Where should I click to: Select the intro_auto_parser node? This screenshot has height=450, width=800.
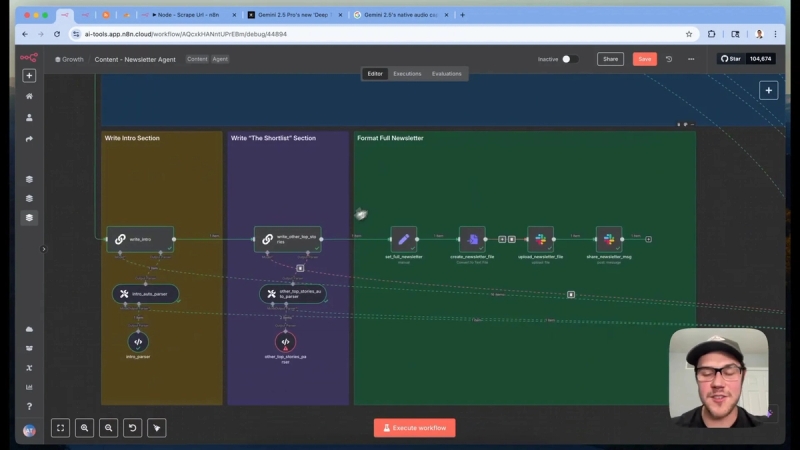(145, 294)
